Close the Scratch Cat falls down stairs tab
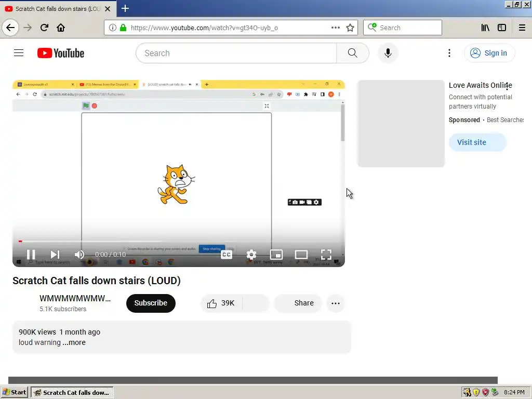Viewport: 532px width, 399px height. pyautogui.click(x=108, y=9)
